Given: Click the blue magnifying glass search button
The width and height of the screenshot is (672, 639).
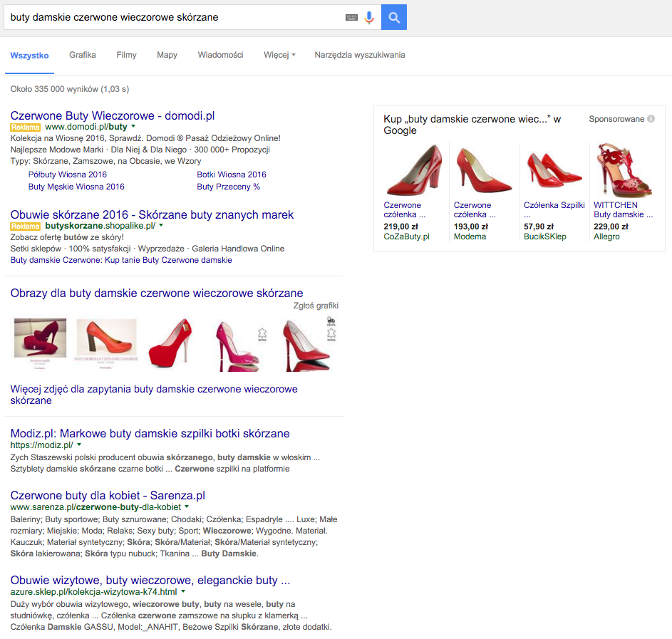Looking at the screenshot, I should [x=394, y=17].
